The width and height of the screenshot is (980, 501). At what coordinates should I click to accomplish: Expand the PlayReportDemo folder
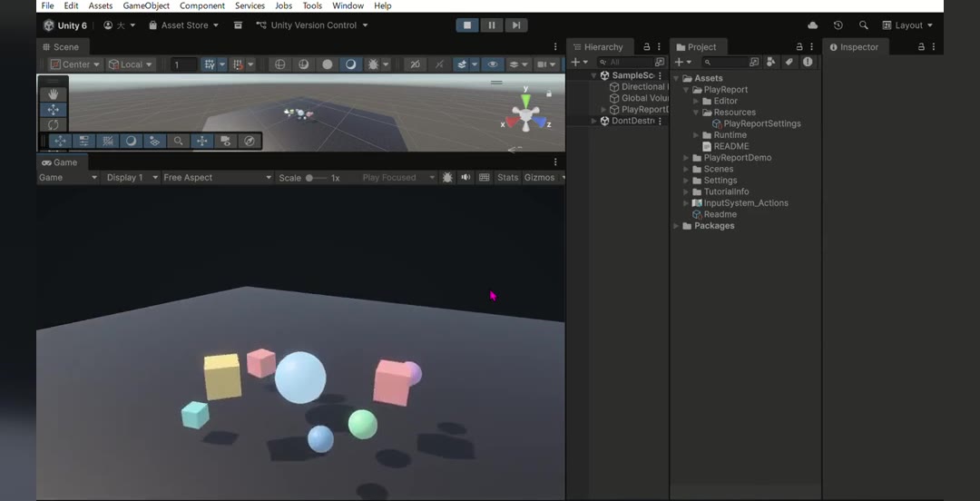point(686,158)
